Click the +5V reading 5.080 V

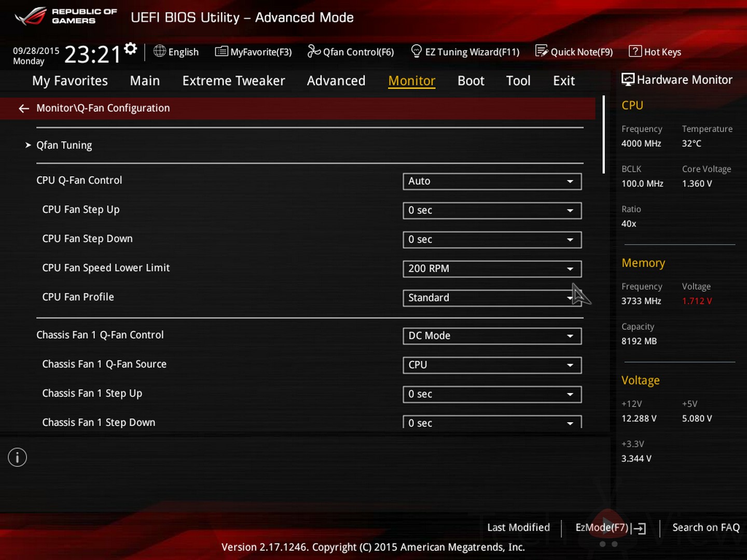click(697, 418)
